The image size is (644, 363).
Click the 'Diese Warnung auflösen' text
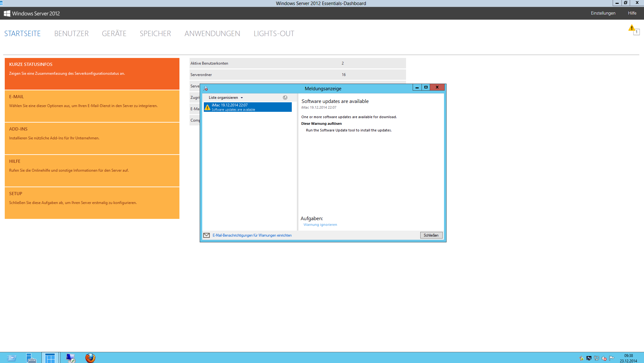[322, 124]
